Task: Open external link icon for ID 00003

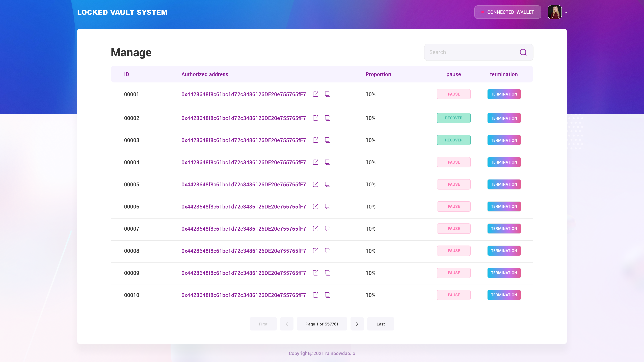Action: tap(315, 140)
